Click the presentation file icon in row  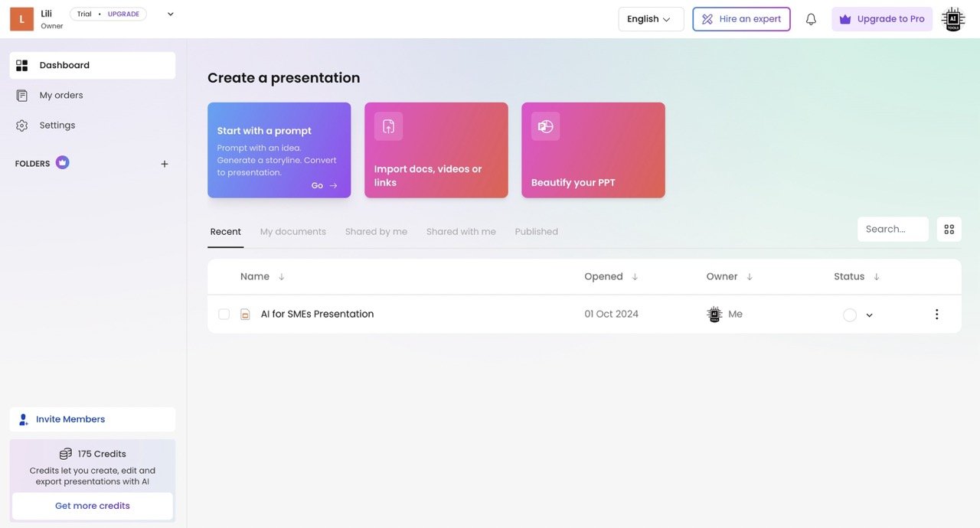click(x=245, y=315)
